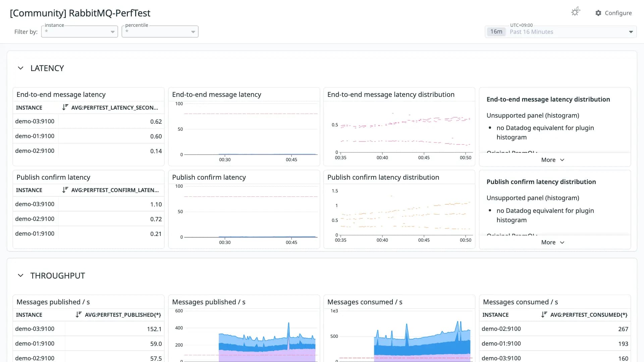Collapse the THROUGHPUT section

point(20,276)
